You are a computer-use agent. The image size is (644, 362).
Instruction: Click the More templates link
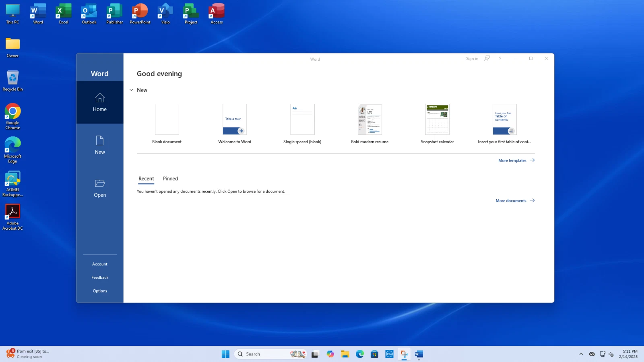(516, 160)
